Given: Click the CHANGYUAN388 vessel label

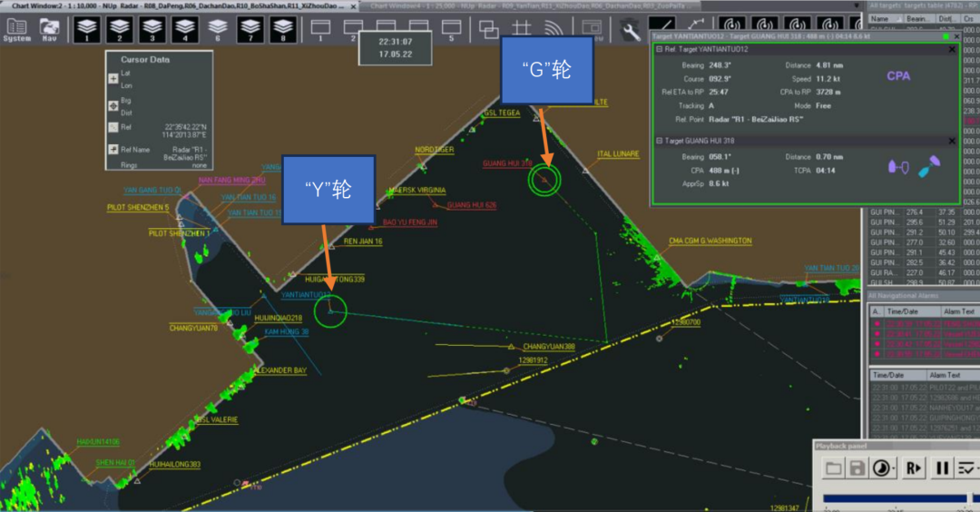Looking at the screenshot, I should point(549,347).
